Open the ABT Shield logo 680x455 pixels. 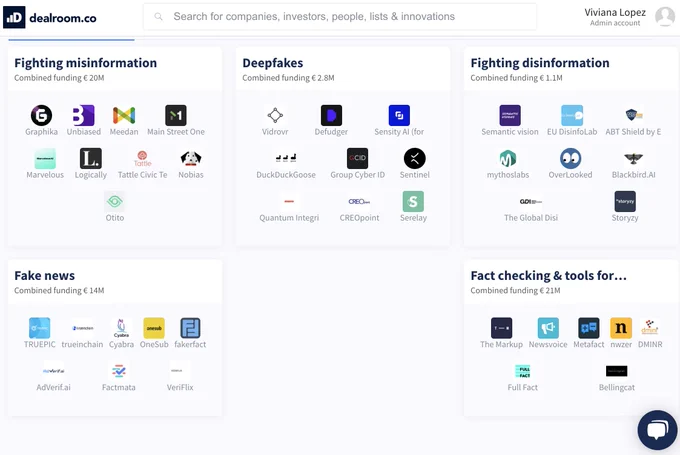[633, 115]
